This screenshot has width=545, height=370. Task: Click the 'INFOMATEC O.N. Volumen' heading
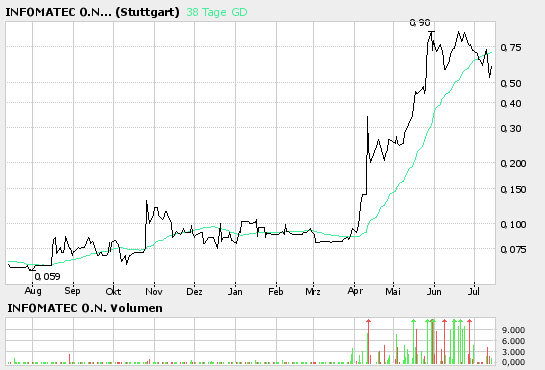click(x=85, y=308)
